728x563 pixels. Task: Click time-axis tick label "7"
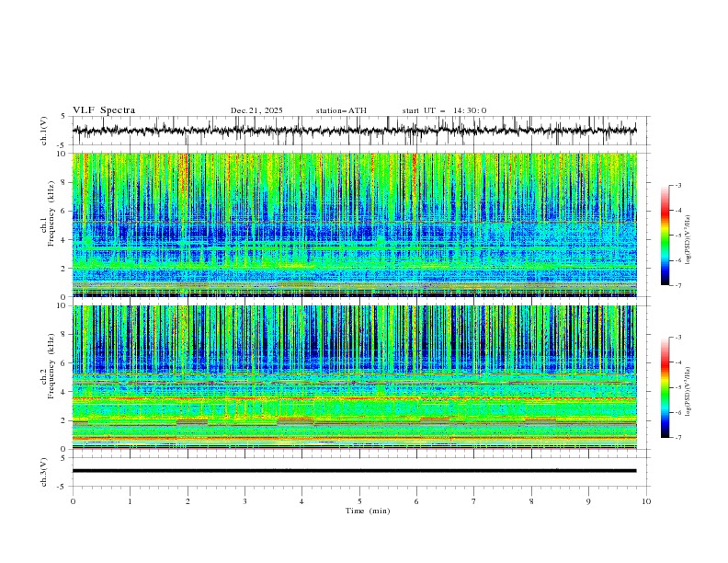tap(474, 501)
